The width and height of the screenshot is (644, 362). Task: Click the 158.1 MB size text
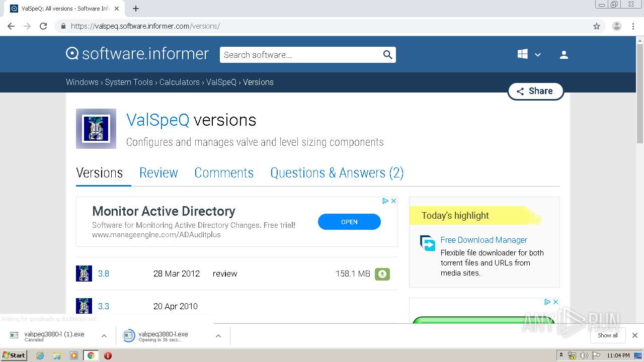tap(353, 274)
